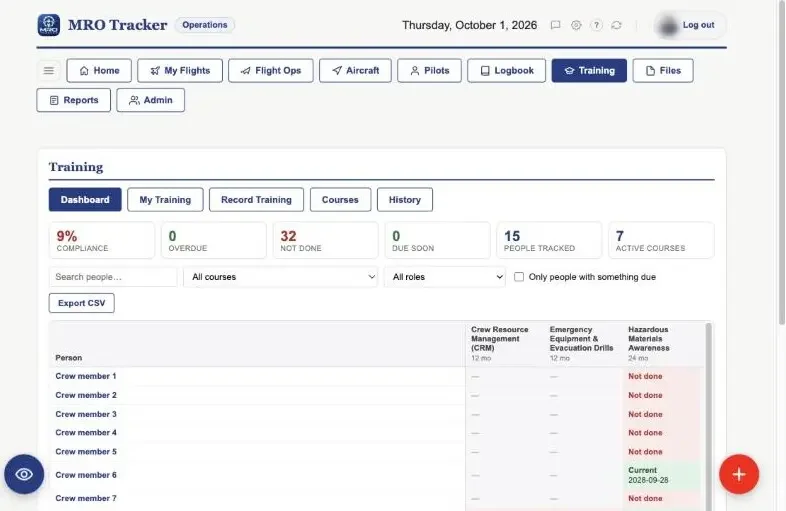The width and height of the screenshot is (786, 511).
Task: Open the Pilots section
Action: pyautogui.click(x=430, y=71)
